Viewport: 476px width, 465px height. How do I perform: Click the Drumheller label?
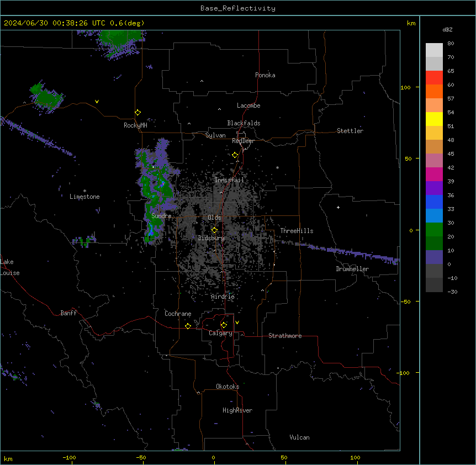tap(352, 269)
